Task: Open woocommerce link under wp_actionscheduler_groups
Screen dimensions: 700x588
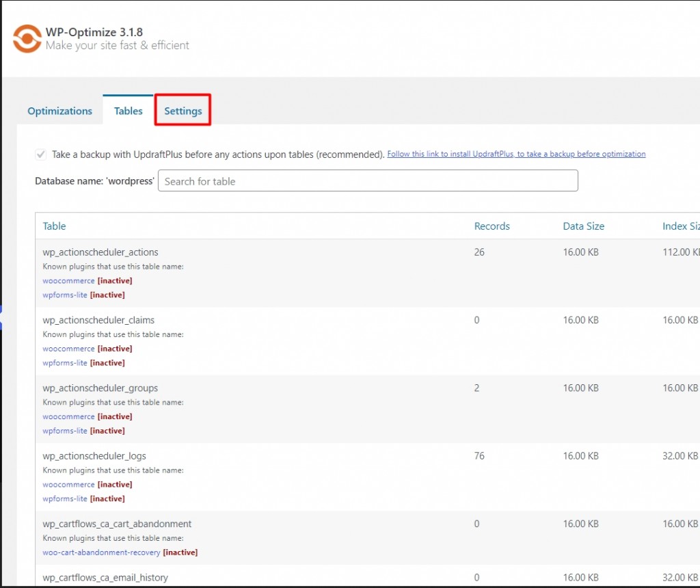Action: tap(68, 416)
